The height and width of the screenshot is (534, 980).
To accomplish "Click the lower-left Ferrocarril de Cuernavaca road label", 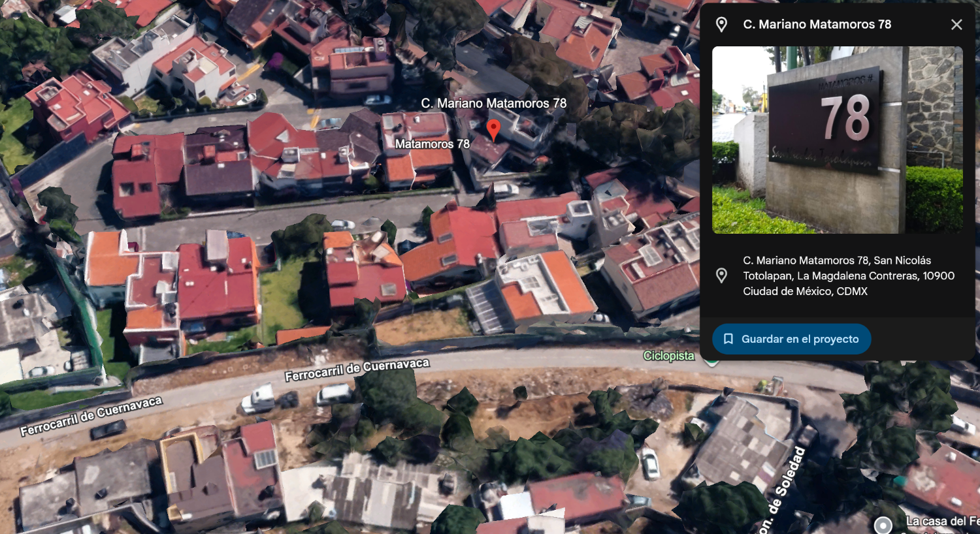I will coord(91,416).
